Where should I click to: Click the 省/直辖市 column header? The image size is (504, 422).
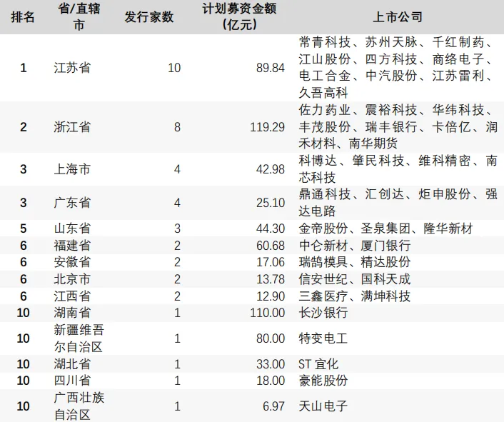(x=79, y=17)
